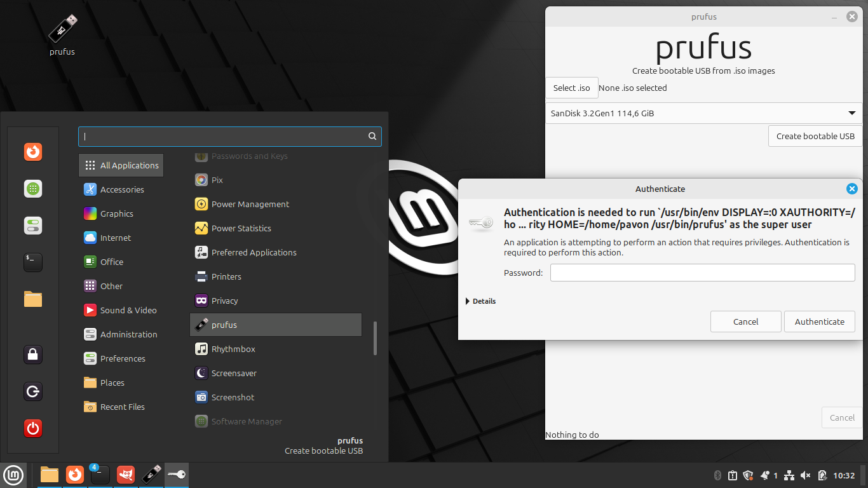Image resolution: width=868 pixels, height=488 pixels.
Task: Click the Bluetooth tray icon
Action: [717, 475]
